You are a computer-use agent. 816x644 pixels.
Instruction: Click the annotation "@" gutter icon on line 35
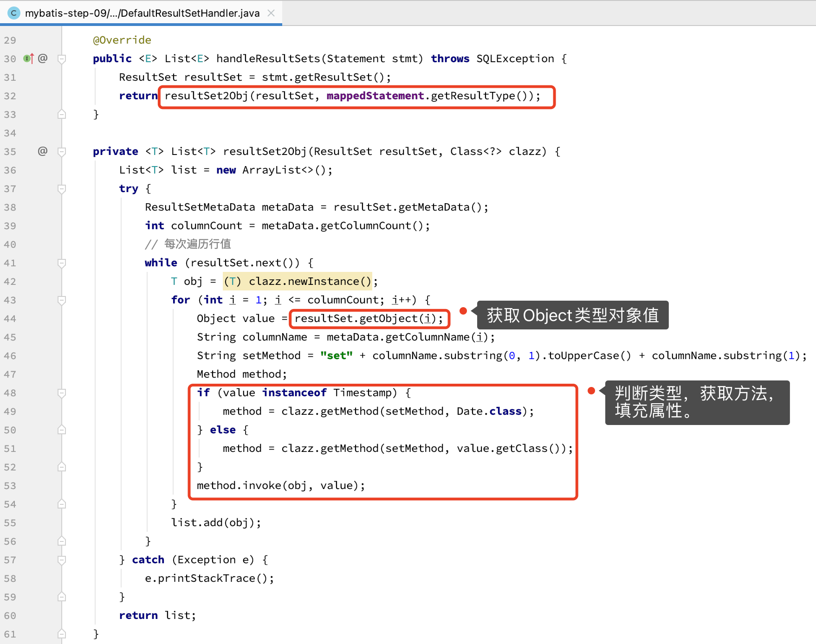pos(43,151)
